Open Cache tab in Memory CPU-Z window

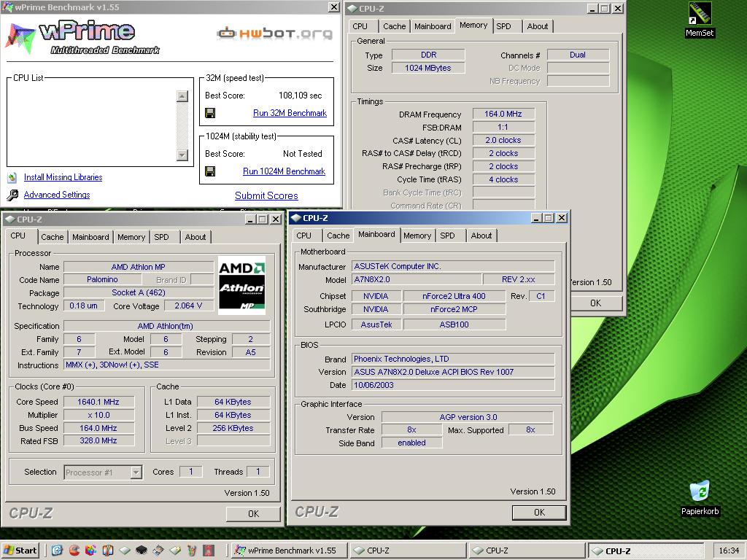point(395,26)
